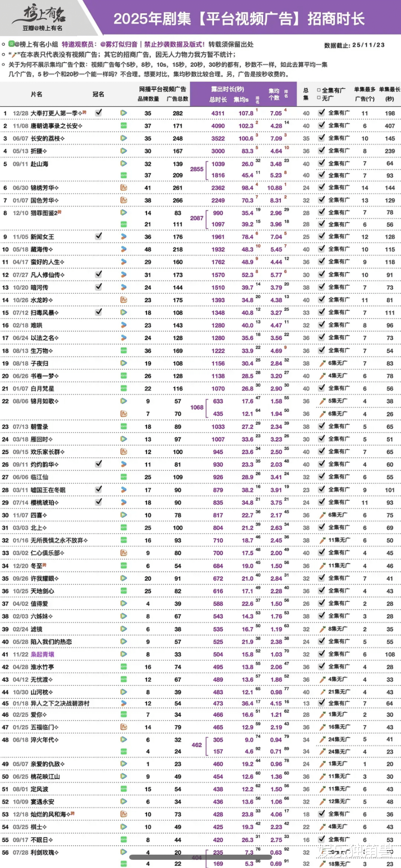Click Tencent Video icon in 折腰 row
The width and height of the screenshot is (401, 868).
[124, 151]
